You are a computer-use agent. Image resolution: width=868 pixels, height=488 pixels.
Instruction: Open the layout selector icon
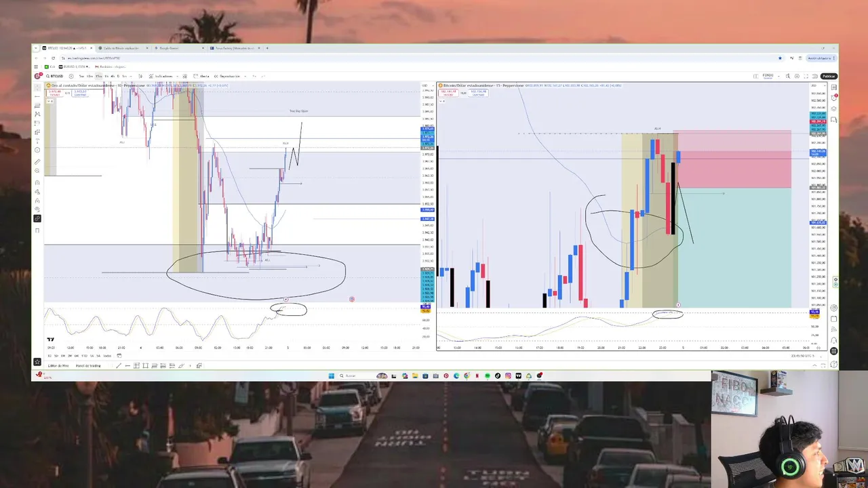click(755, 76)
